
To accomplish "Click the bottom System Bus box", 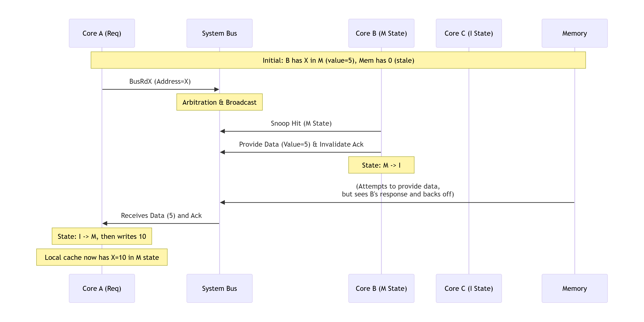I will point(219,288).
